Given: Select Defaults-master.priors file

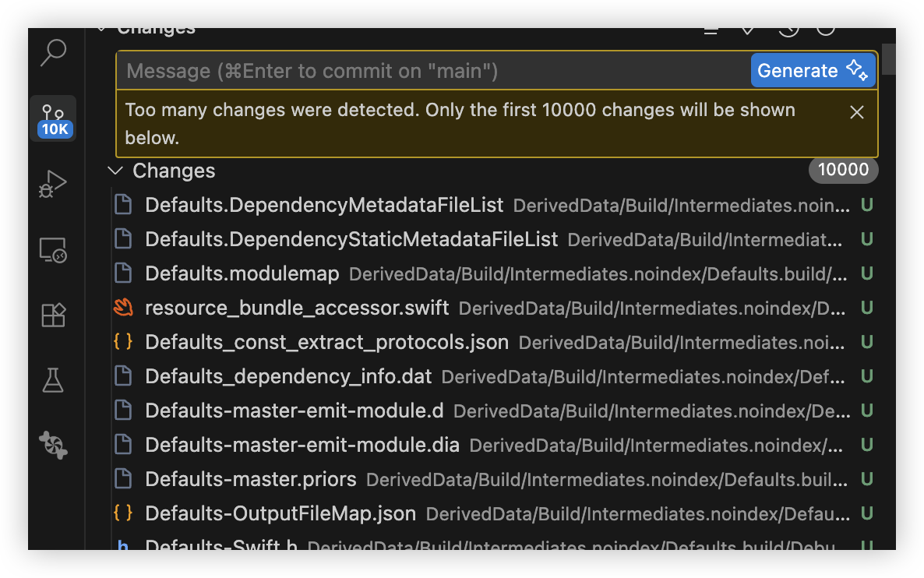Looking at the screenshot, I should pos(251,480).
